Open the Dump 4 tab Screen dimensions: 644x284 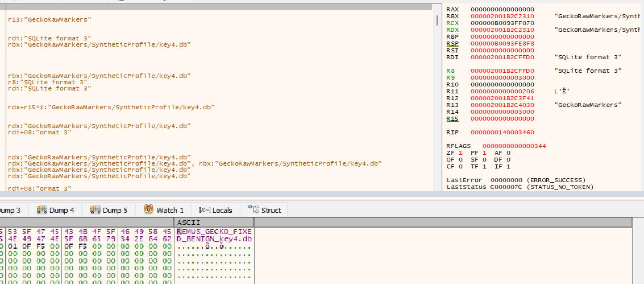tap(56, 210)
